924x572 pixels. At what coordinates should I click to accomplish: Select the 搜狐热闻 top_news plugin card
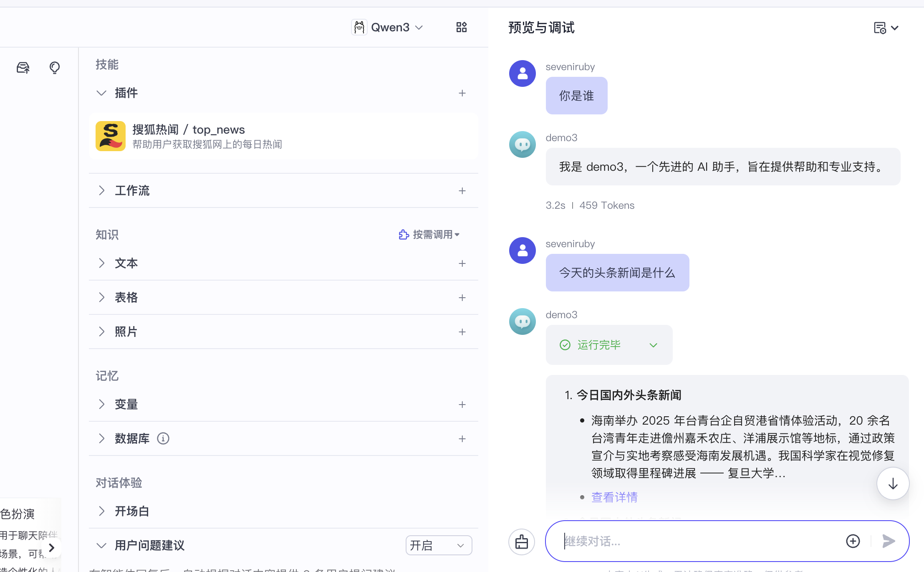pyautogui.click(x=283, y=136)
